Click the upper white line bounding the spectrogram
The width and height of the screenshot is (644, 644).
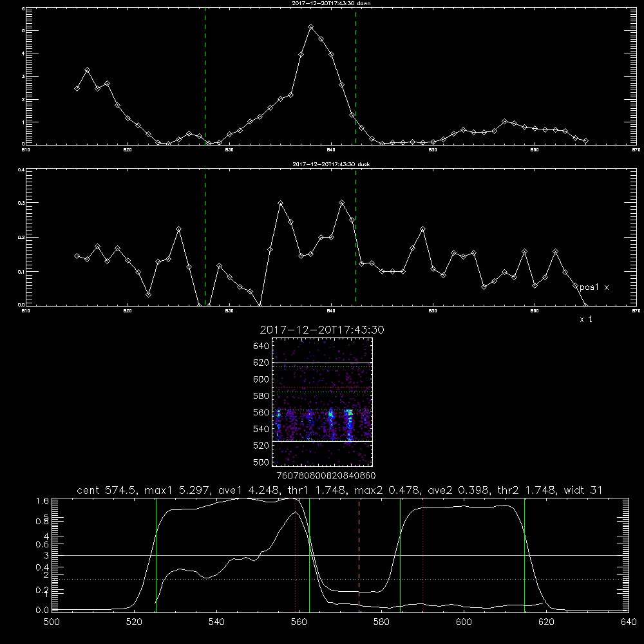coord(322,363)
